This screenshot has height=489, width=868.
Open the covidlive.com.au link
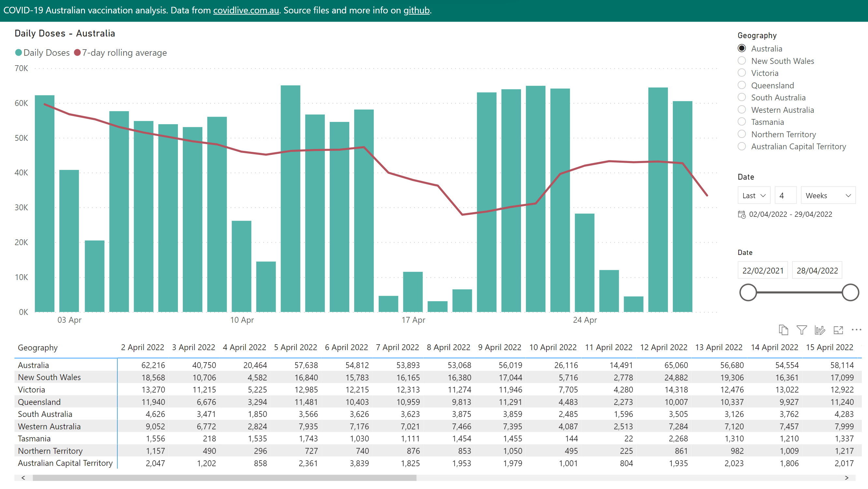[246, 10]
